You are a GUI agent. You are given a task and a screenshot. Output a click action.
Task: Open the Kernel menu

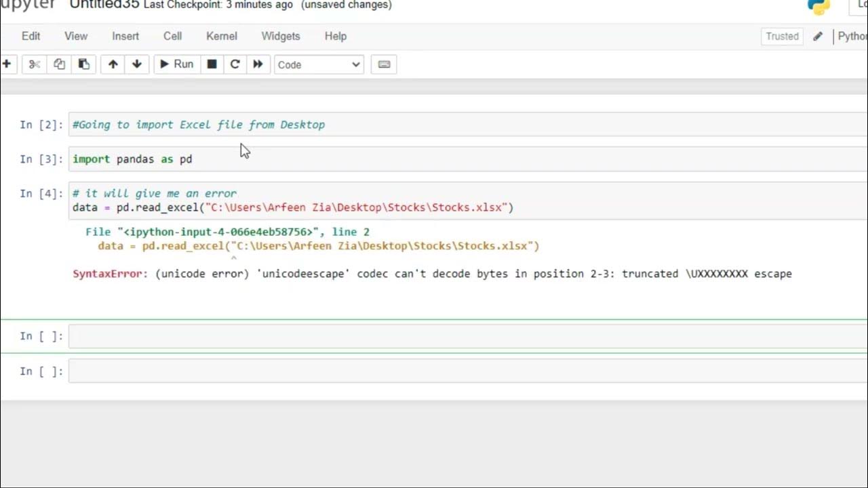tap(222, 36)
